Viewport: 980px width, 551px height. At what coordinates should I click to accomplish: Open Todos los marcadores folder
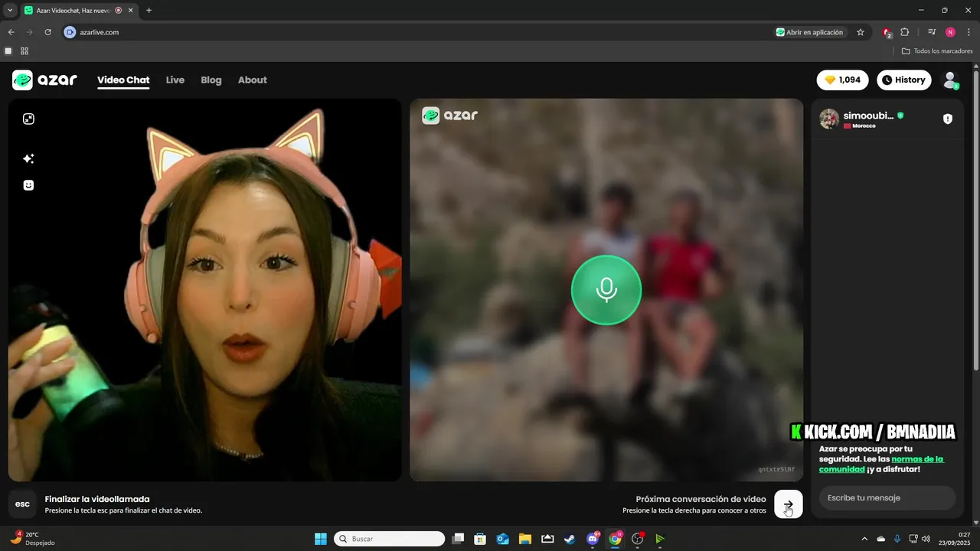[937, 51]
